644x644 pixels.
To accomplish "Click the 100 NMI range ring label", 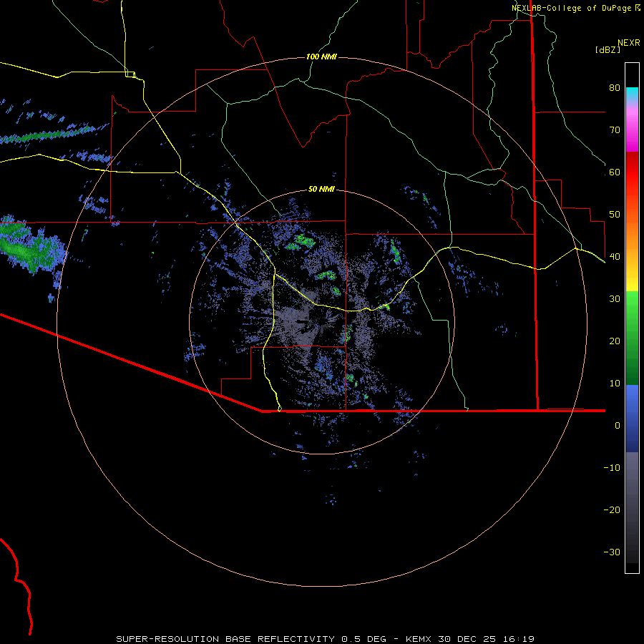I will [321, 57].
